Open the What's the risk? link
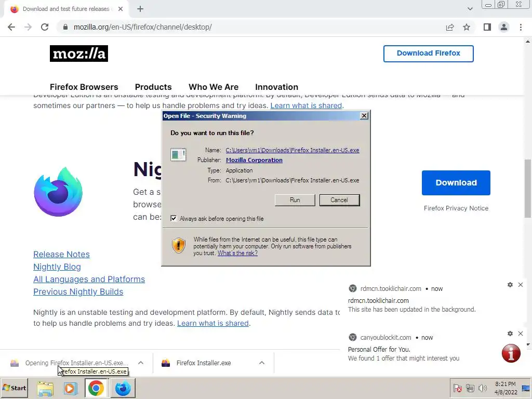 [x=237, y=253]
